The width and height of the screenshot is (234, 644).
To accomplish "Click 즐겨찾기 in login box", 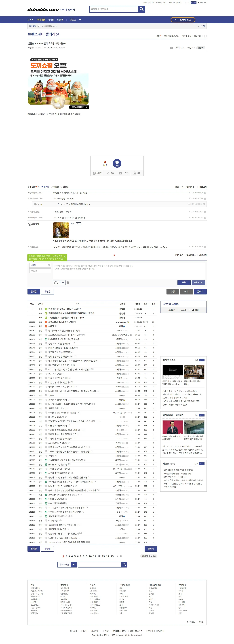I will [x=172, y=310].
